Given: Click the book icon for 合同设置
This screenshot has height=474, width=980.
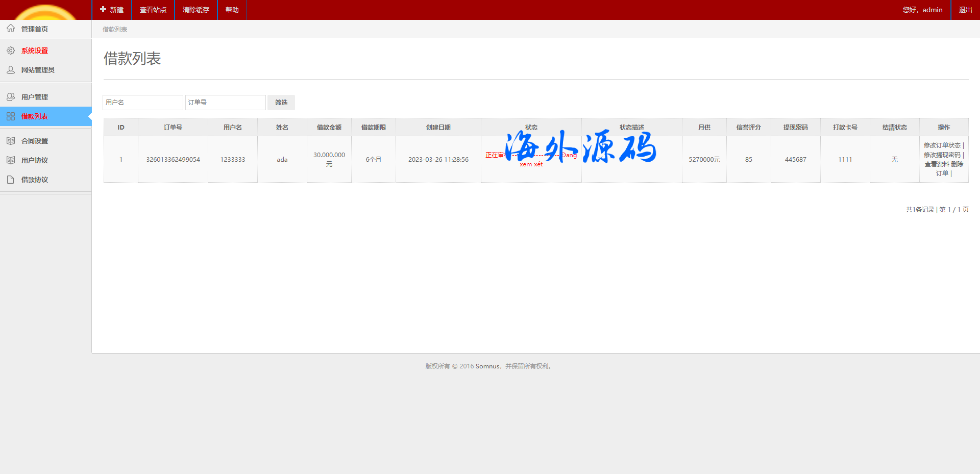Looking at the screenshot, I should [11, 141].
